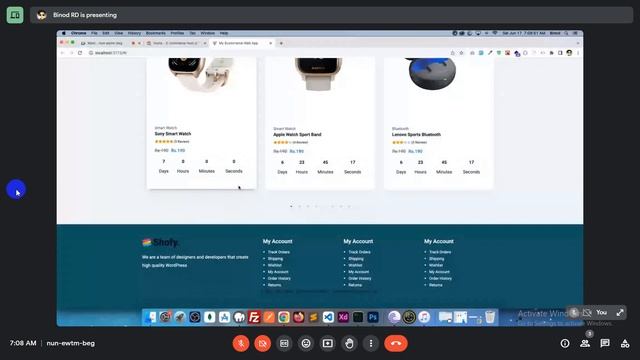Click the Present now button
This screenshot has width=640, height=360.
click(327, 343)
